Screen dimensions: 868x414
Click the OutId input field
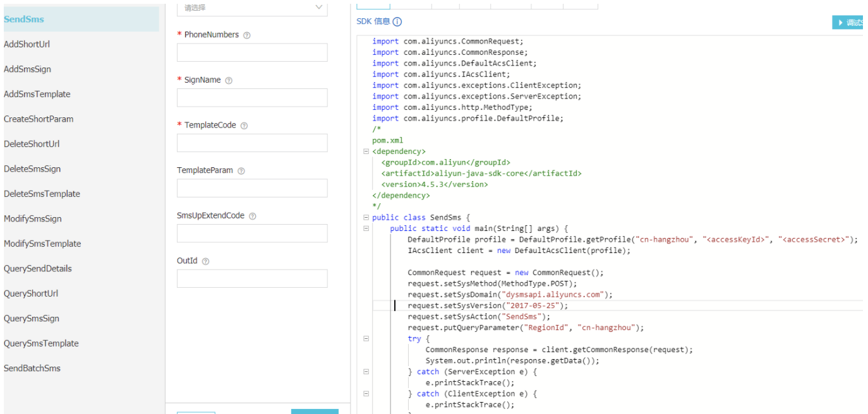click(252, 278)
